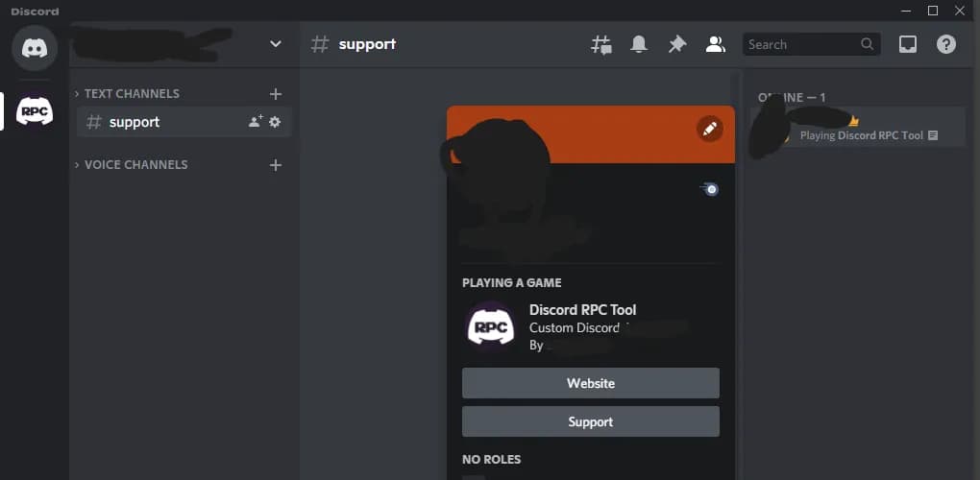Click the profile badge icon
980x480 pixels.
pyautogui.click(x=709, y=189)
